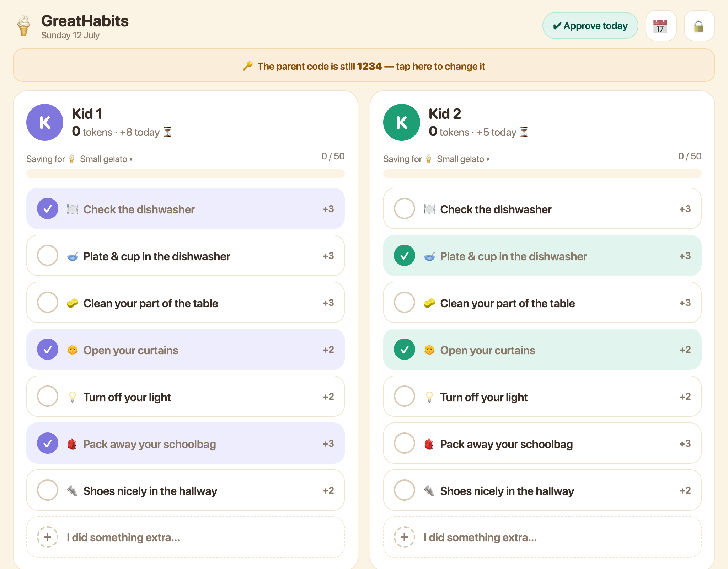Click Kid 1 light bulb icon
This screenshot has height=569, width=728.
73,397
